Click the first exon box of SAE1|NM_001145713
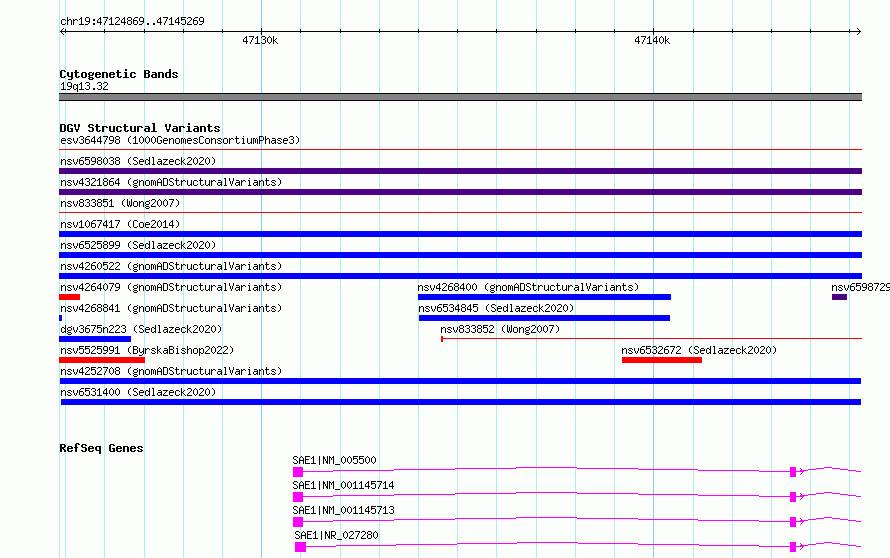The image size is (890, 558). [298, 522]
